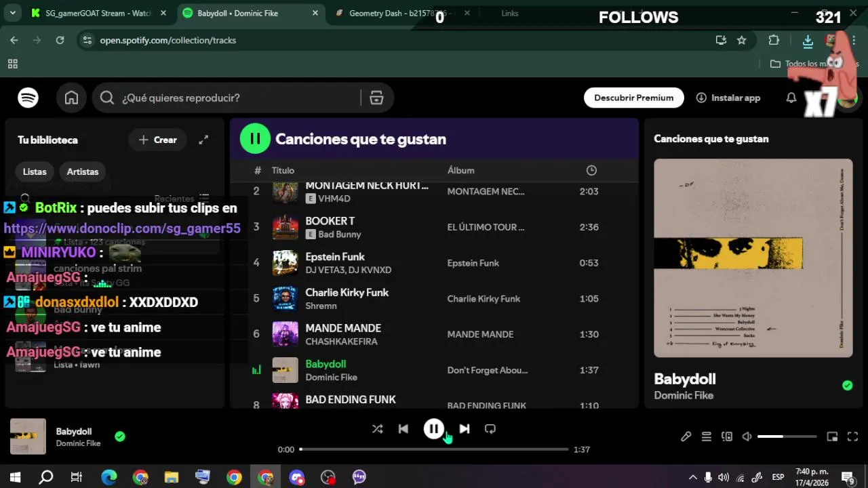Click the Crear button in library
The image size is (868, 488).
[157, 140]
